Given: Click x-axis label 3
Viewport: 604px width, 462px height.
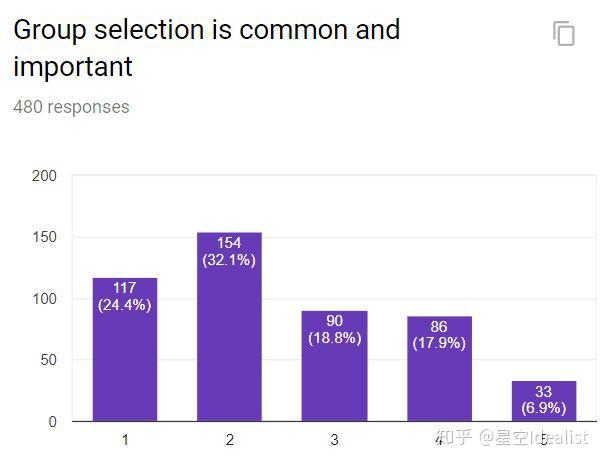Looking at the screenshot, I should coord(334,440).
